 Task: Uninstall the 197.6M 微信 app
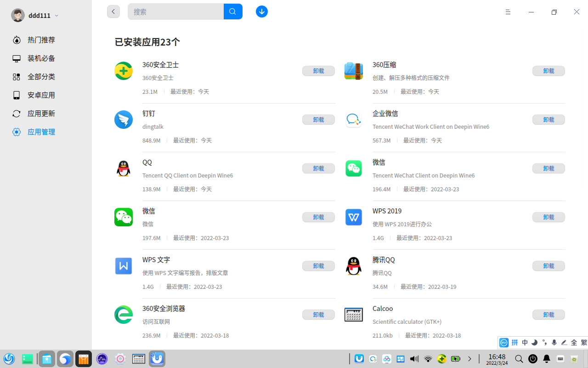tap(318, 217)
